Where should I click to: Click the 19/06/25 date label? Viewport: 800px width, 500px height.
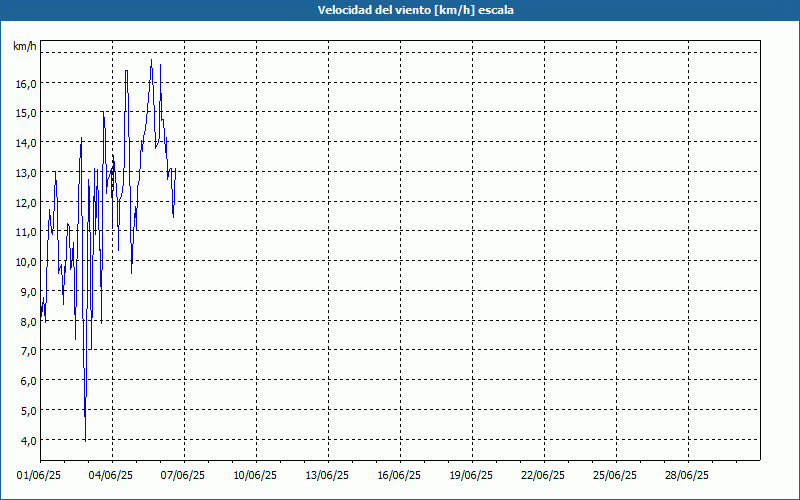tap(471, 476)
